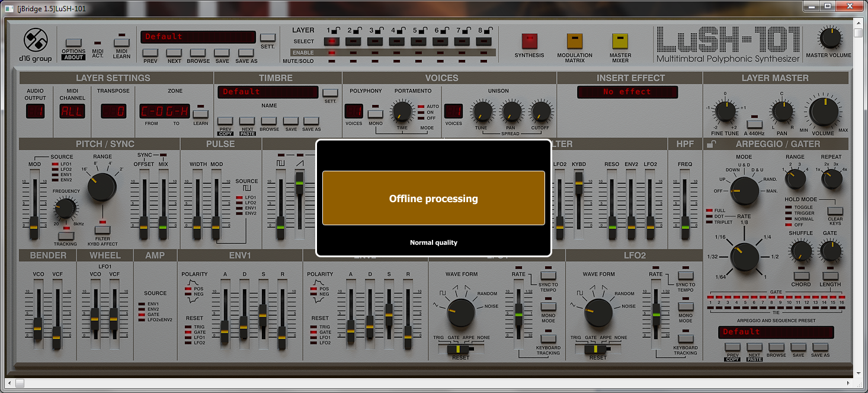The image size is (868, 393).
Task: Open the Synthesis view red button
Action: click(x=529, y=41)
